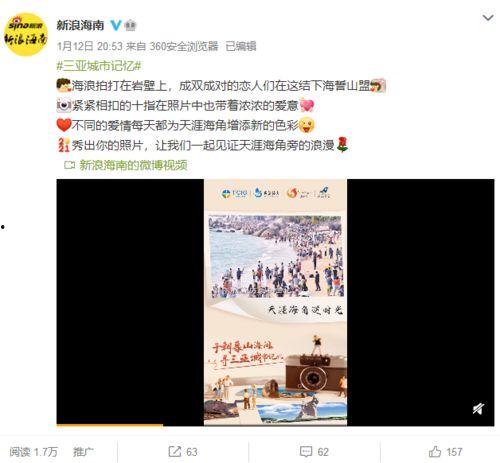
Task: Play the 天涯海角 video poster
Action: pos(275,302)
